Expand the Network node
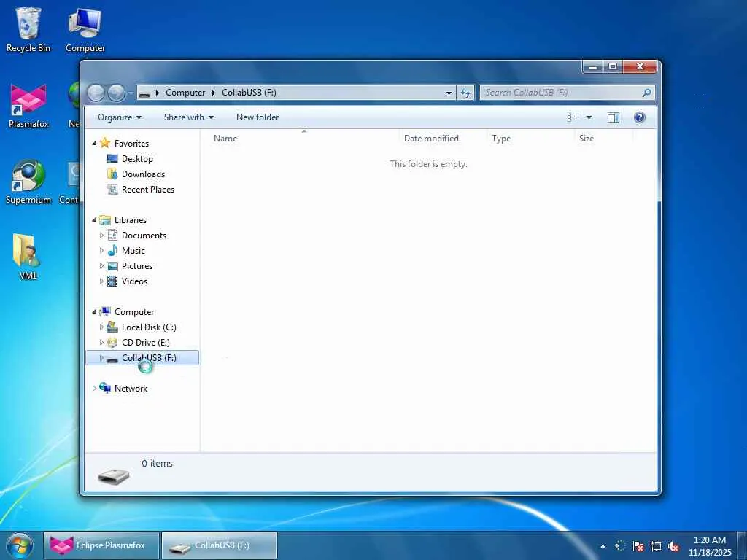Viewport: 747px width, 560px height. coord(94,388)
